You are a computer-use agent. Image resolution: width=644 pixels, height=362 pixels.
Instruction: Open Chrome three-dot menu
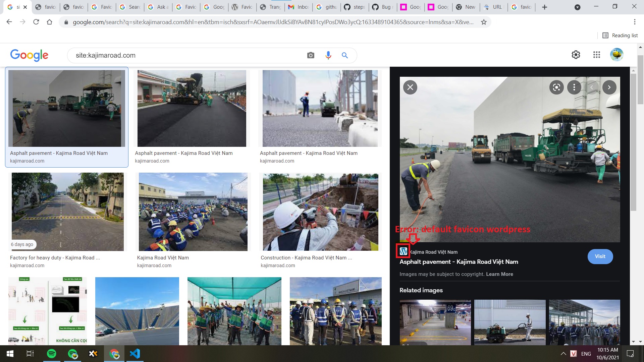635,22
